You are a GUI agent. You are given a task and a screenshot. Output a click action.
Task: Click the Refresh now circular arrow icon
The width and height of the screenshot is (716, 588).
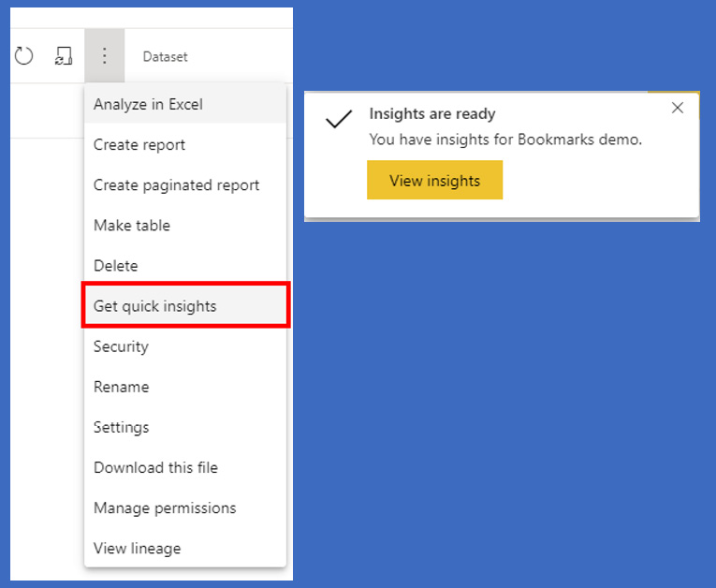[x=24, y=56]
